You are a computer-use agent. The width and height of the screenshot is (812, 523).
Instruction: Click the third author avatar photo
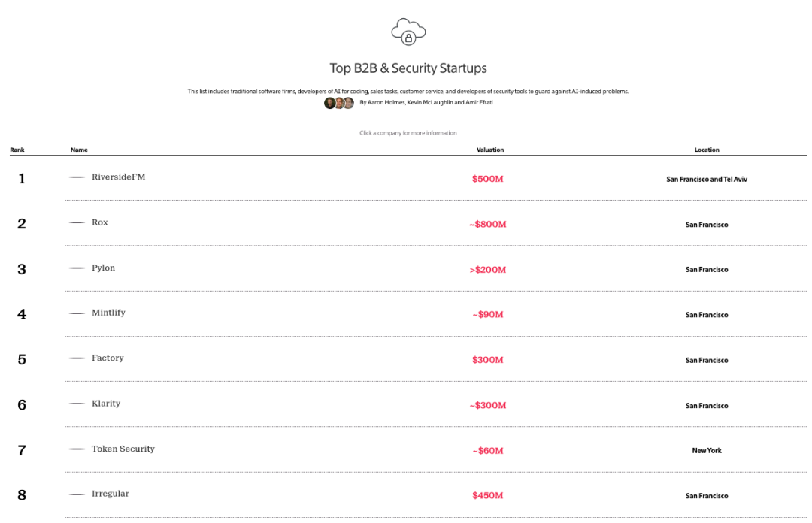(x=349, y=103)
